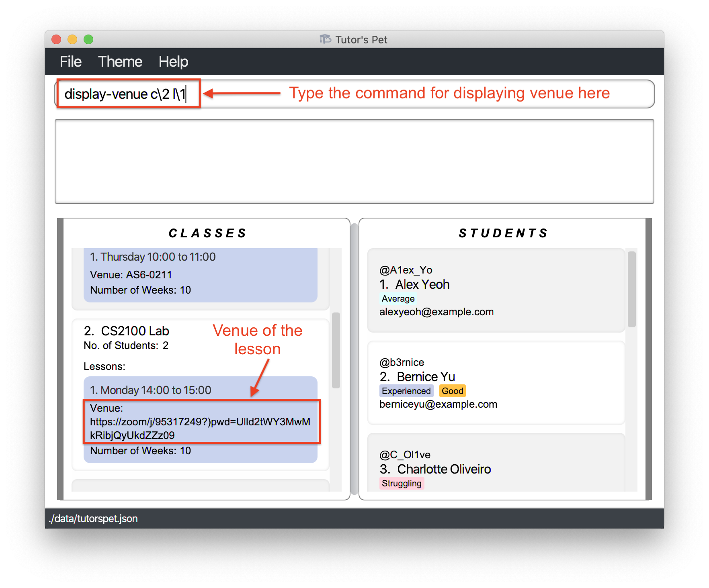Click the Experienced tag on Bernice Yu
709x588 pixels.
406,391
